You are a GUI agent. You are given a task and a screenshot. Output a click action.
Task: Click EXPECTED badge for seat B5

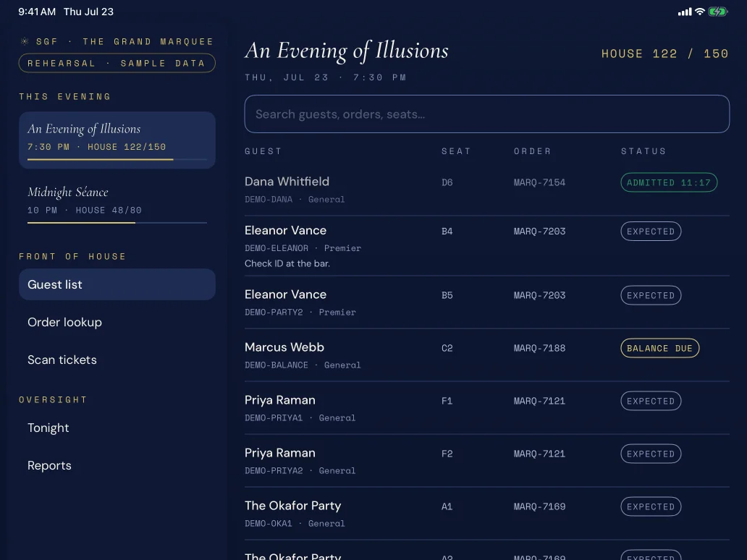pyautogui.click(x=651, y=295)
